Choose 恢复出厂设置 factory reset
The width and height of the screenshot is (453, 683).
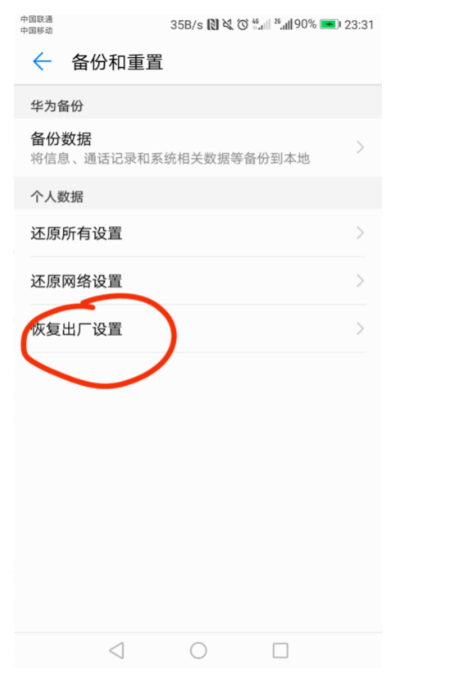198,328
